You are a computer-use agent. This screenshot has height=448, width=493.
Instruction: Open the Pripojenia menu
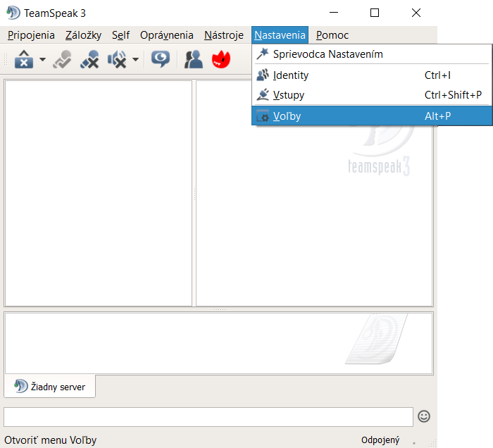[31, 35]
